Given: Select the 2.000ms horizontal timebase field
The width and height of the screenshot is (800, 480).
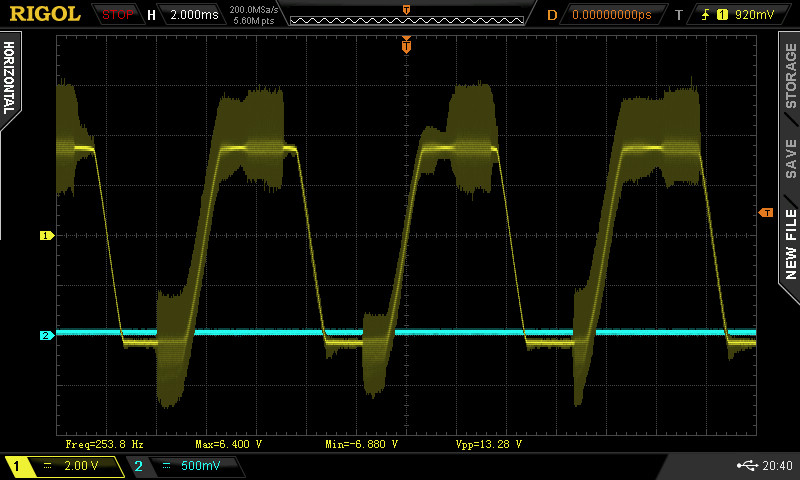Looking at the screenshot, I should click(192, 15).
